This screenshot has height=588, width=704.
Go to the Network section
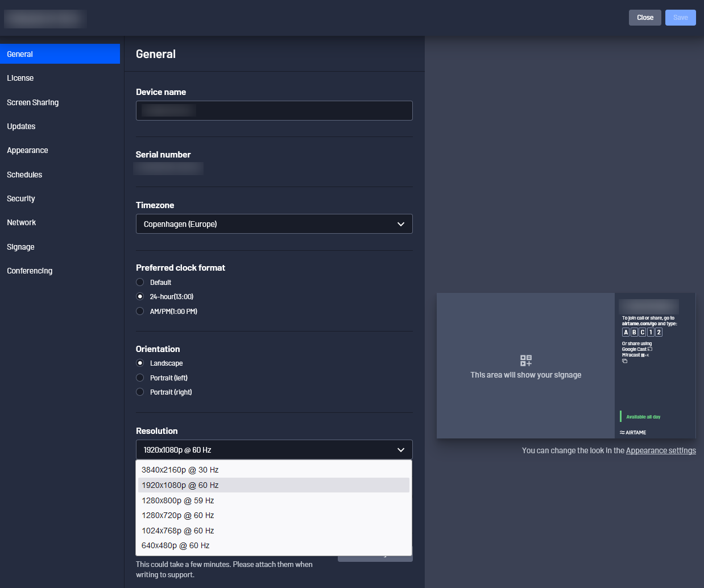(x=22, y=223)
